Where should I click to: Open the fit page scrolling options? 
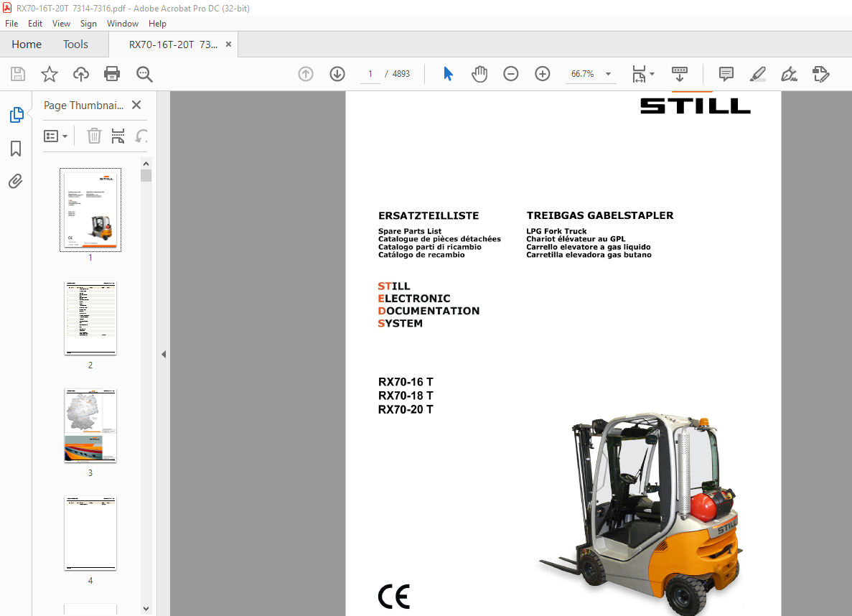(643, 74)
